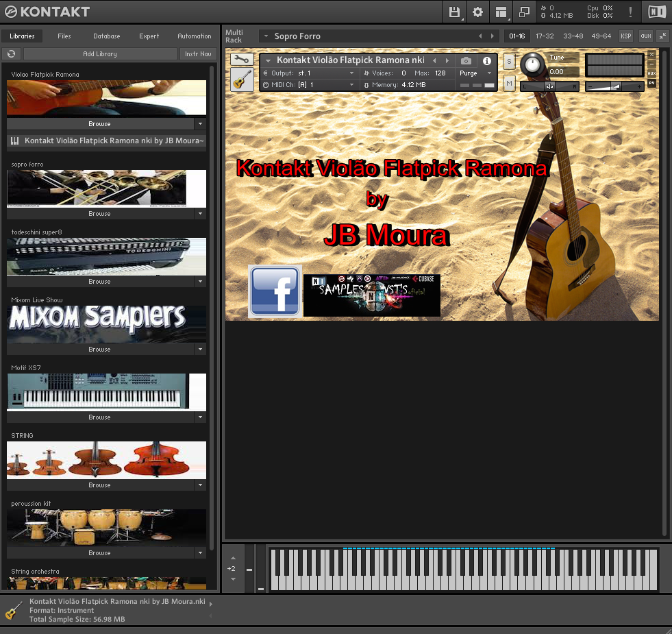The image size is (672, 634).
Task: Open Mixom Live Show library dropdown arrow
Action: click(200, 349)
